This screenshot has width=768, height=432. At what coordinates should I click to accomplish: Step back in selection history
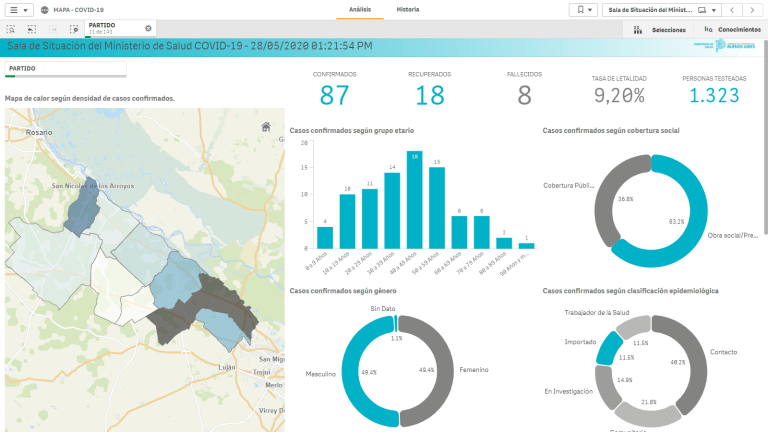32,30
